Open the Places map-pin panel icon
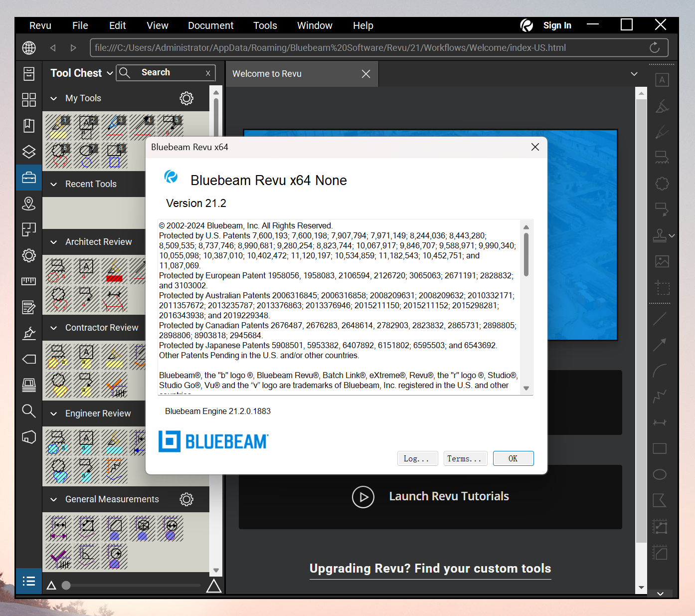The width and height of the screenshot is (695, 616). (29, 204)
